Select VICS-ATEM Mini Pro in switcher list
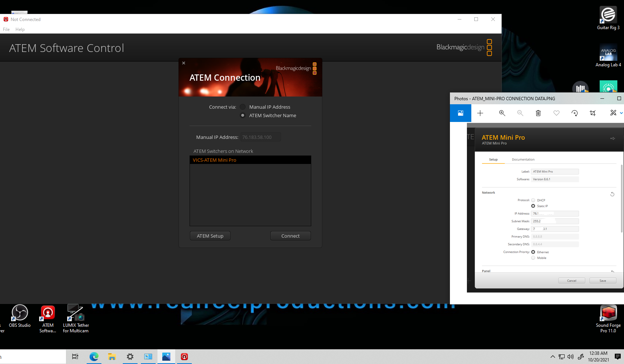This screenshot has height=364, width=624. [250, 160]
